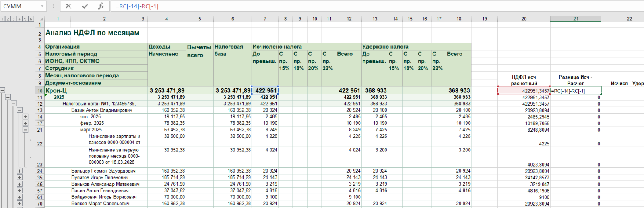Expand Бальцер Герман Эдуардович rows
The height and width of the screenshot is (208, 644).
[19, 171]
